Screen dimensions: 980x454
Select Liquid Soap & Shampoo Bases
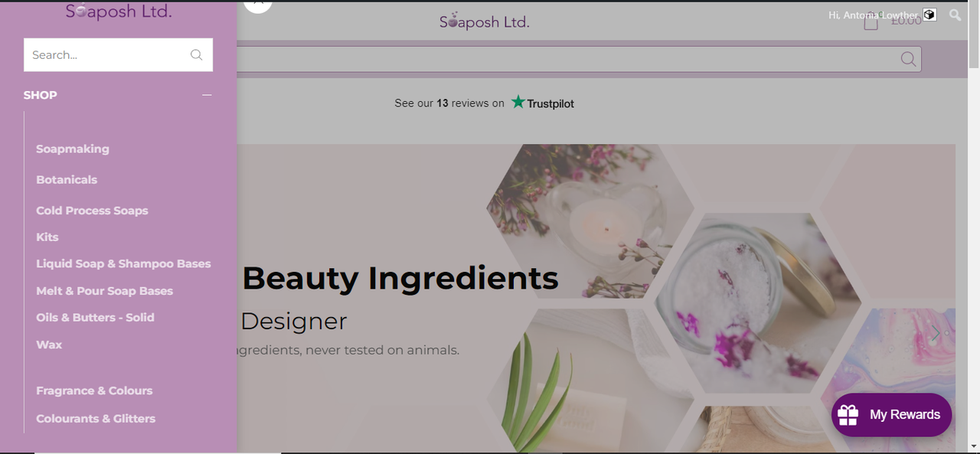click(x=123, y=263)
